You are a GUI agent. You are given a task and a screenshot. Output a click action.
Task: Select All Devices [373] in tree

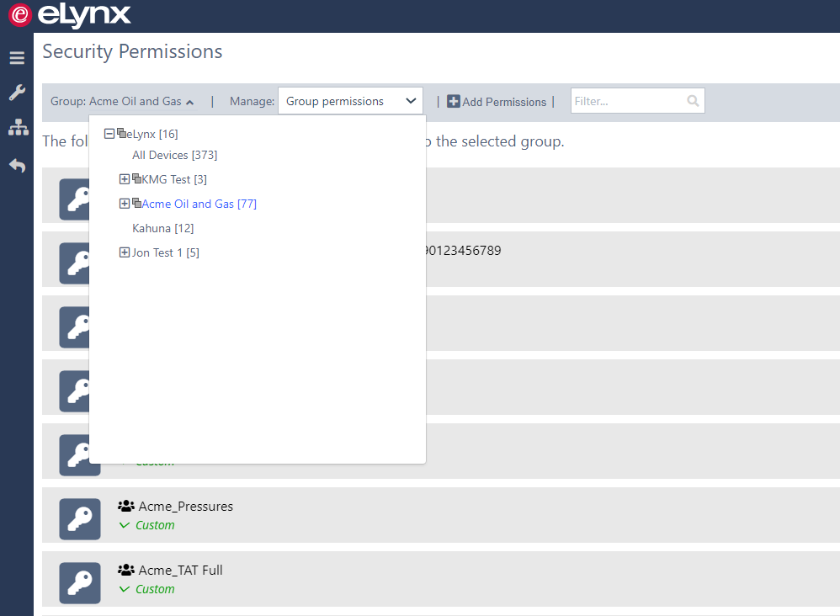pyautogui.click(x=174, y=155)
